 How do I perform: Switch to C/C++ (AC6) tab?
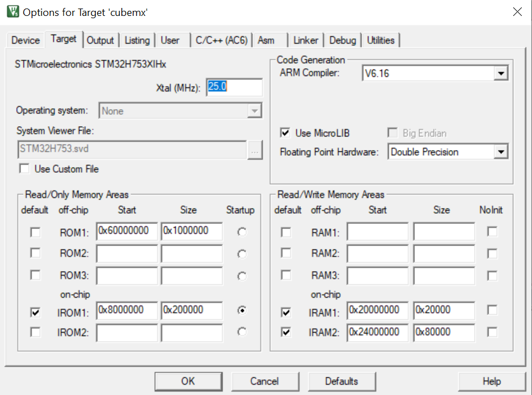(222, 40)
